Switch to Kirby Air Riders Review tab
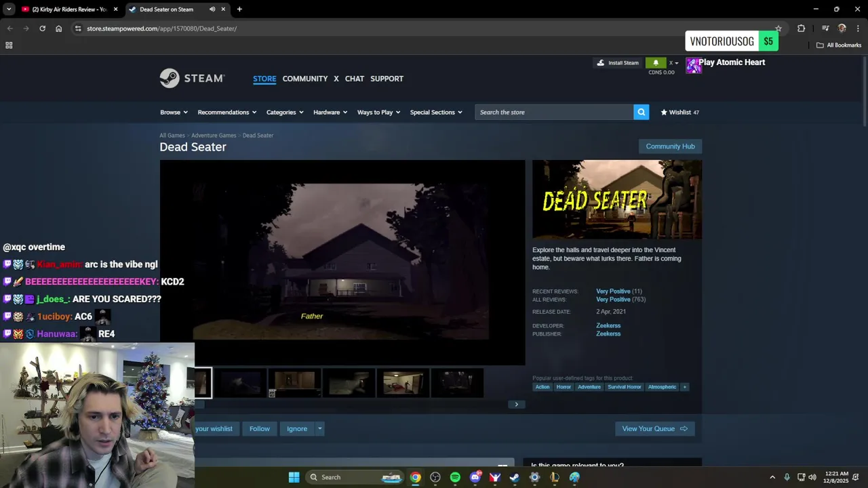Viewport: 868px width, 488px height. 70,9
